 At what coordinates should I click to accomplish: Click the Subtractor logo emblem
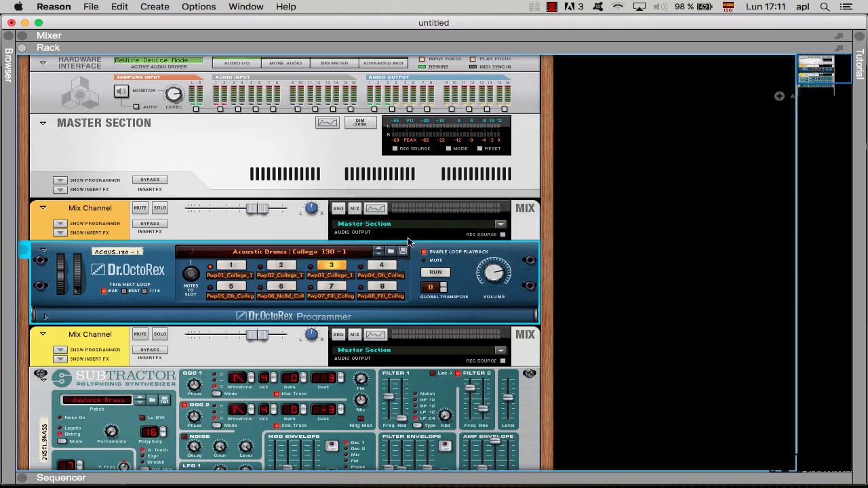point(62,379)
